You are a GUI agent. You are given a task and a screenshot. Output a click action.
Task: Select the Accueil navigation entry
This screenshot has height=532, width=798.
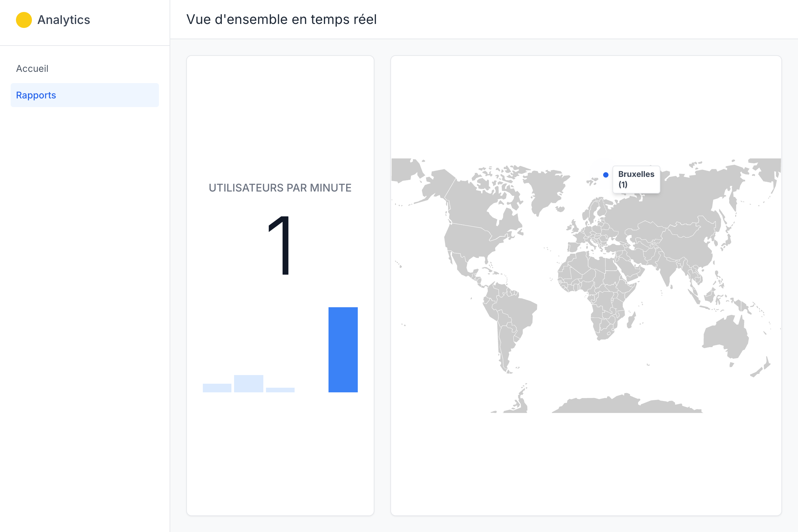pyautogui.click(x=32, y=68)
